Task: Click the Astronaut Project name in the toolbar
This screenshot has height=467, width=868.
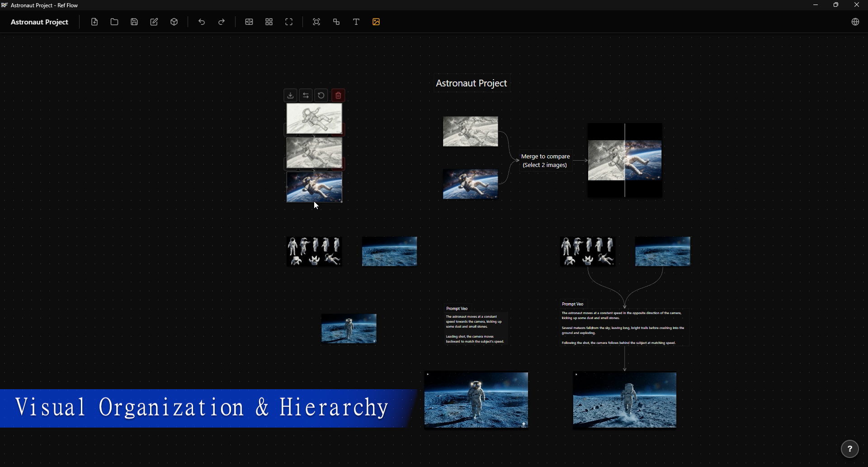Action: (39, 22)
